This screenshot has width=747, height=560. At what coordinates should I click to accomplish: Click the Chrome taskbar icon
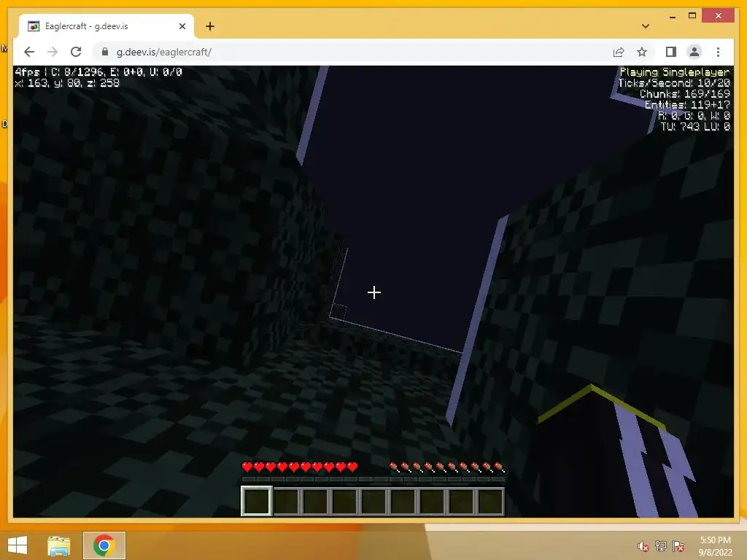(x=104, y=545)
